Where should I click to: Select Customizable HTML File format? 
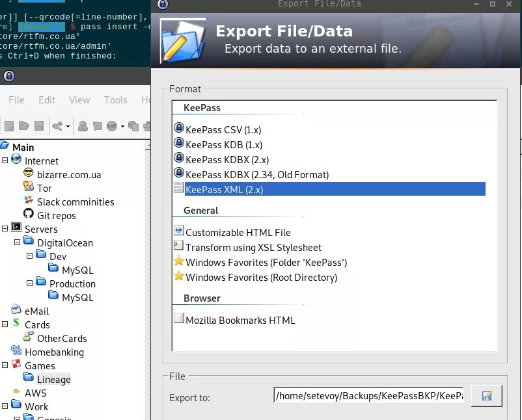[238, 233]
